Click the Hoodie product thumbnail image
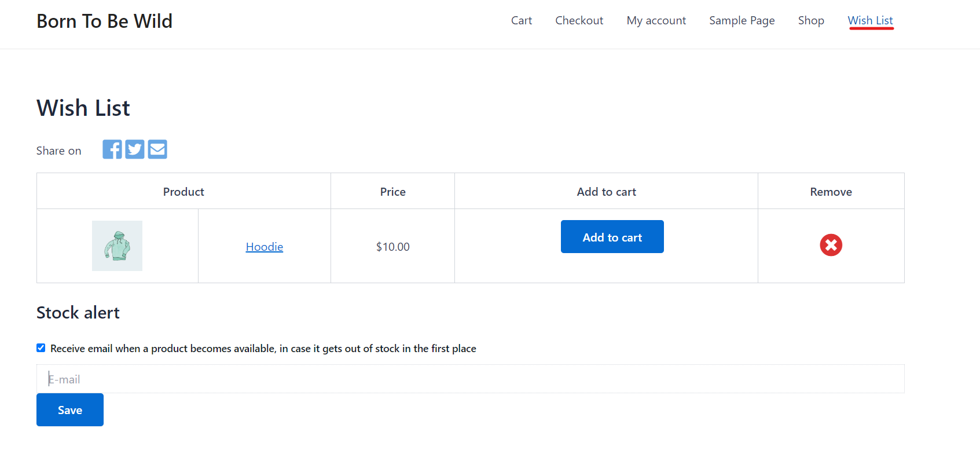The height and width of the screenshot is (461, 980). click(117, 246)
